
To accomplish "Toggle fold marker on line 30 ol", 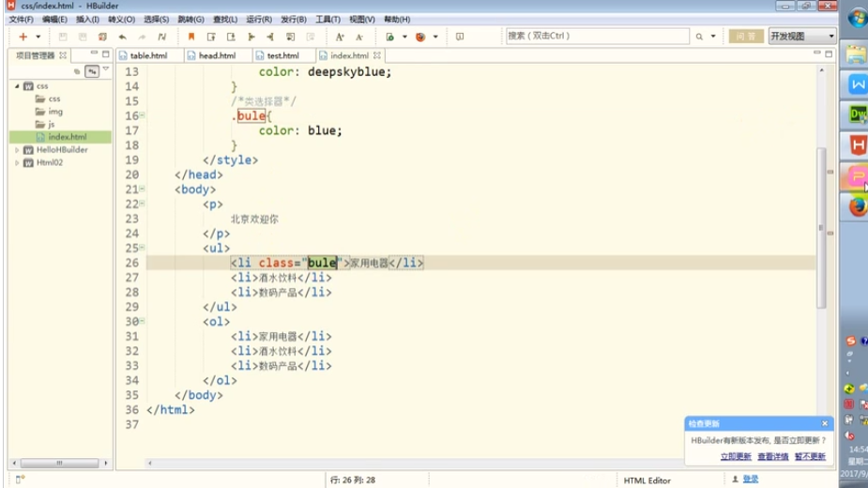I will (x=142, y=321).
